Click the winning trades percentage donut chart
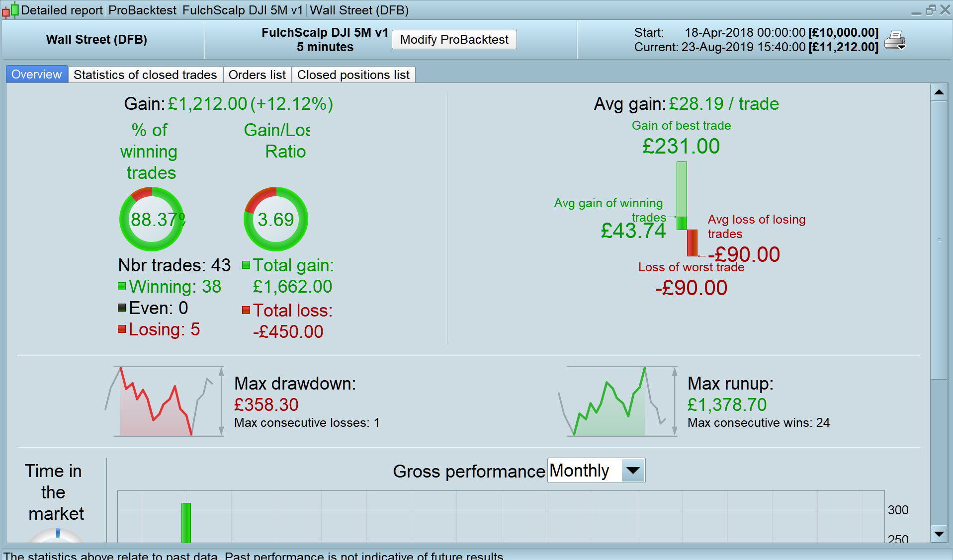This screenshot has height=560, width=953. click(x=152, y=219)
